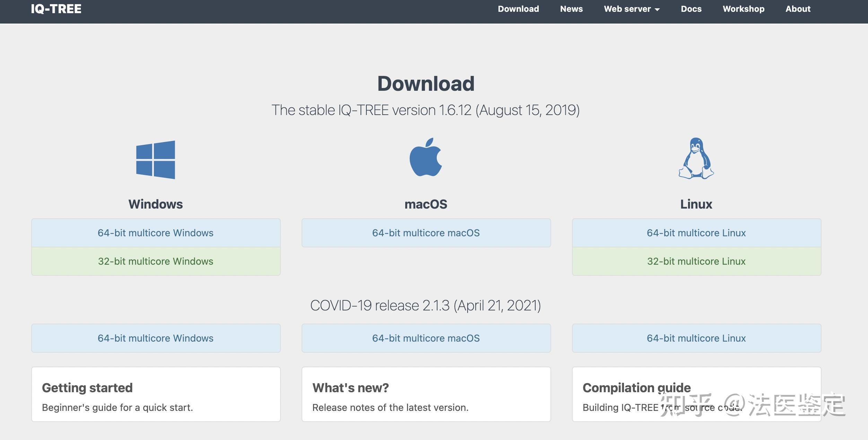Expand the Web server dropdown menu
The height and width of the screenshot is (440, 868).
[632, 9]
